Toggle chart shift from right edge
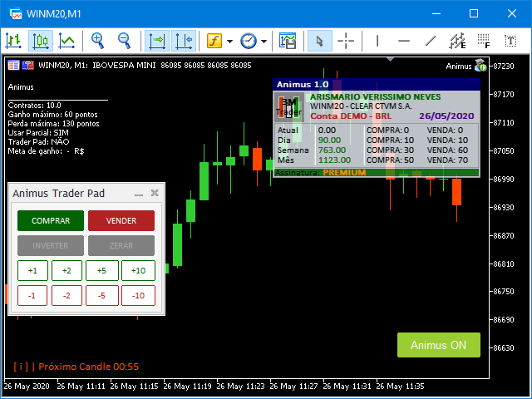Viewport: 532px width, 399px height. (184, 41)
